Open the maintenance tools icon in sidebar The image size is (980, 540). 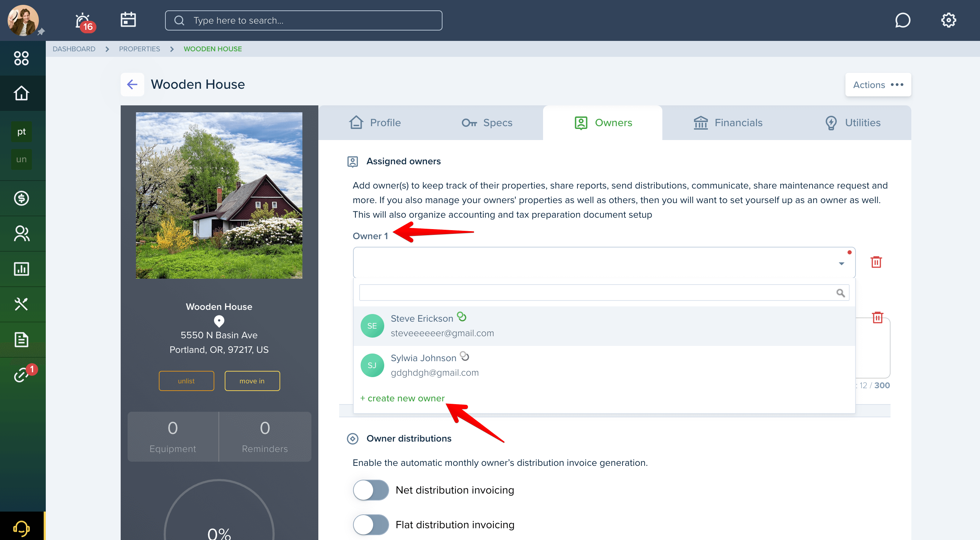pos(21,304)
